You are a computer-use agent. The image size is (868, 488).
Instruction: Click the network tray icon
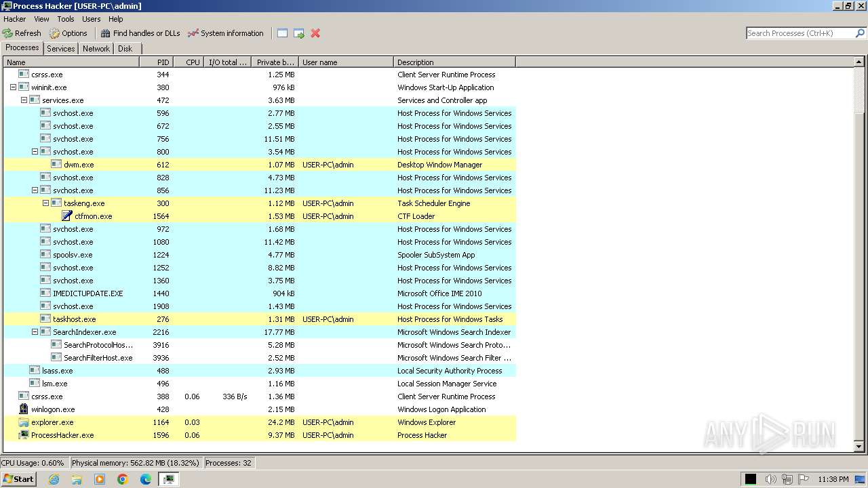[x=787, y=479]
